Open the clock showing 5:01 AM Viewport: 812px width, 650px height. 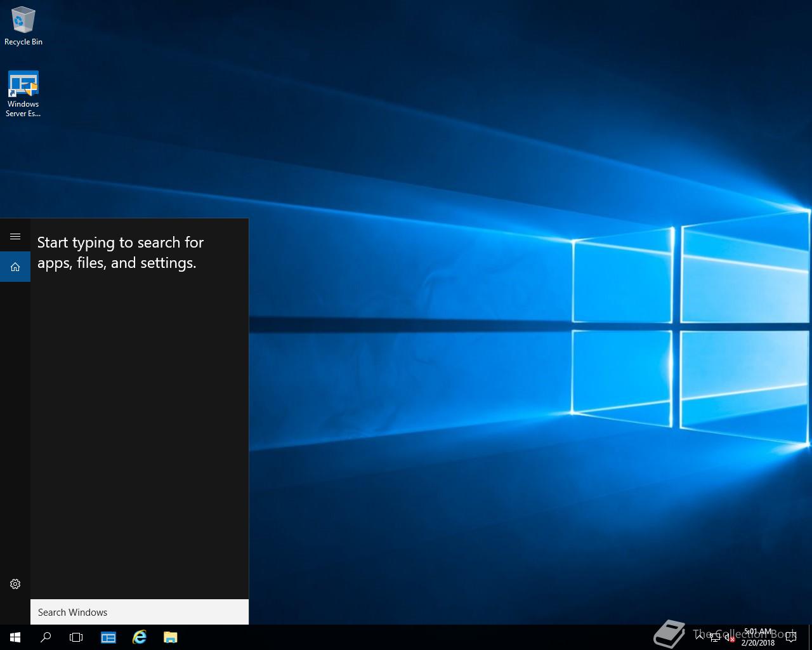(758, 637)
